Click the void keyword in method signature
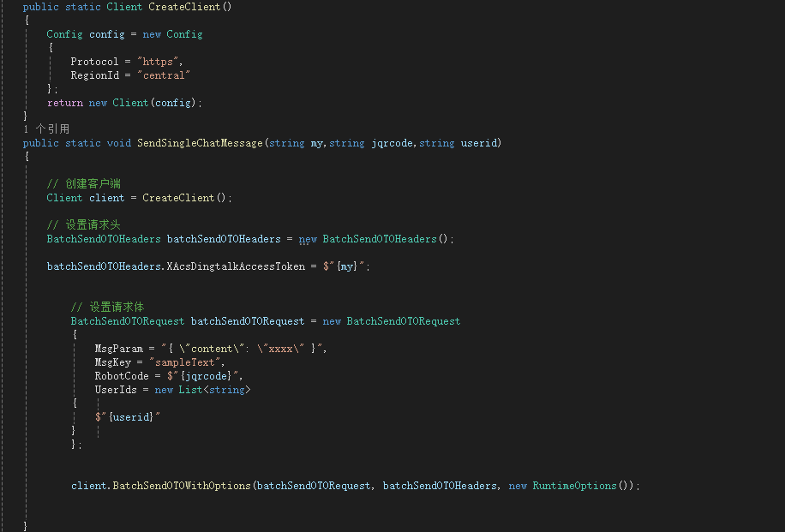This screenshot has width=785, height=532. point(118,143)
